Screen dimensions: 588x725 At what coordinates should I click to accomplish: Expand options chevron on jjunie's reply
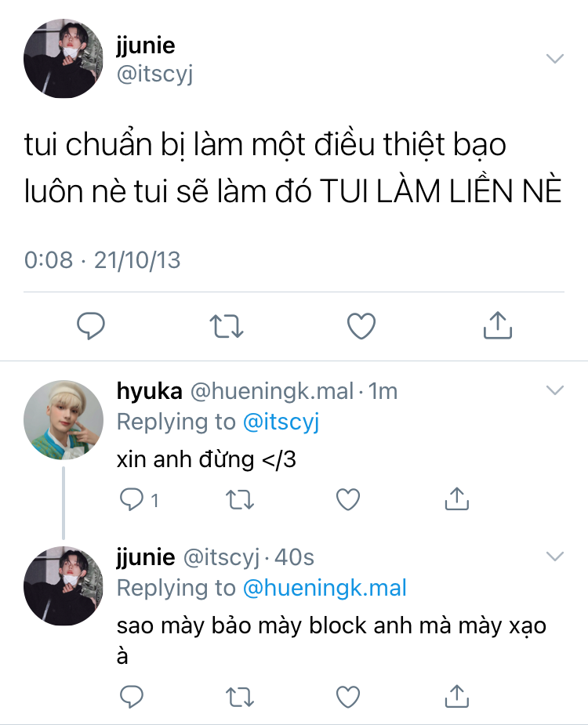[x=555, y=556]
